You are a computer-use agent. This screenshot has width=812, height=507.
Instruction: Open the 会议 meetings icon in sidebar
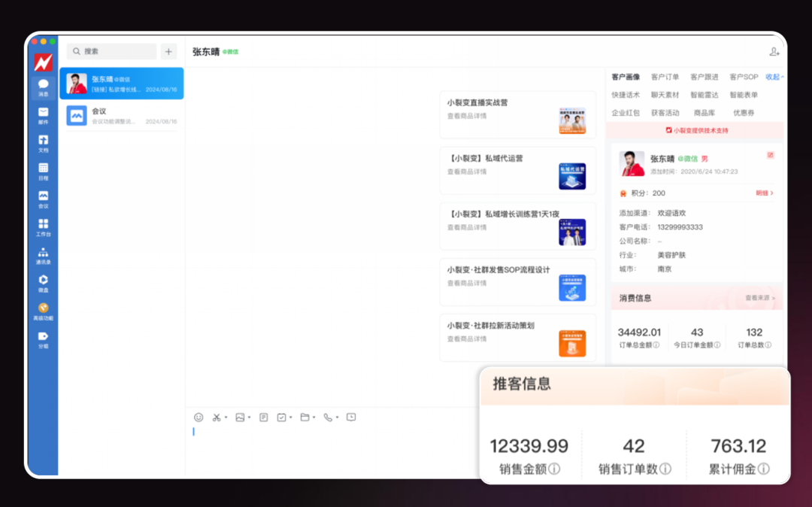coord(43,196)
